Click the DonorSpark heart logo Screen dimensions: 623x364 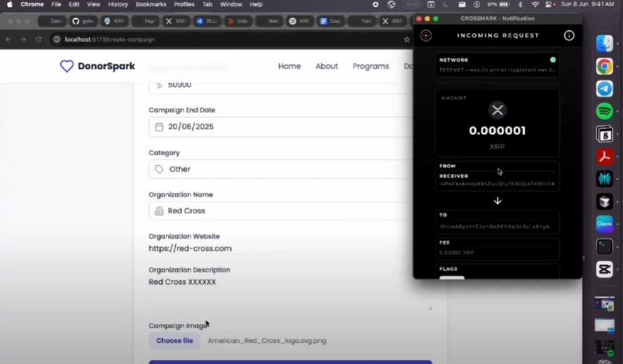(66, 66)
